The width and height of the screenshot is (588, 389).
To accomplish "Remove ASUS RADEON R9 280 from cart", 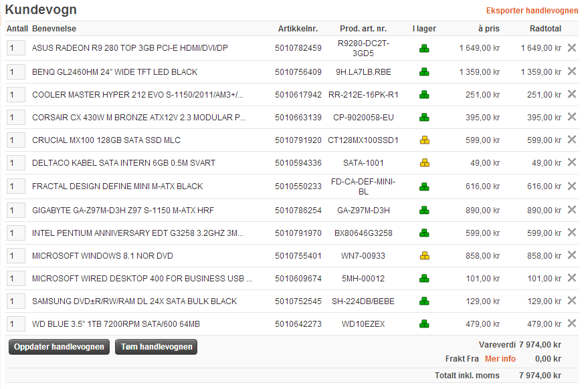I will pyautogui.click(x=571, y=47).
